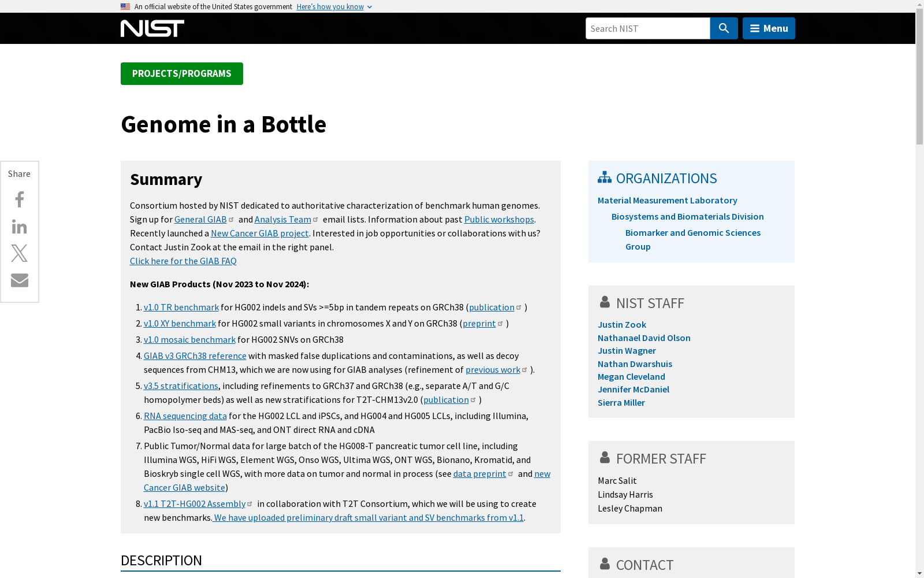The image size is (924, 578).
Task: Click the Contact person icon
Action: coord(605,564)
